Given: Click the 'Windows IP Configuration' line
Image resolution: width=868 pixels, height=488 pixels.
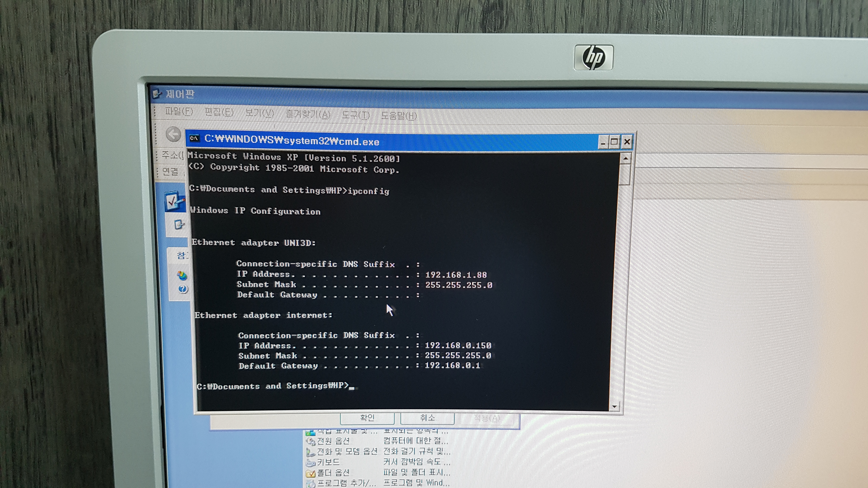Looking at the screenshot, I should point(255,211).
